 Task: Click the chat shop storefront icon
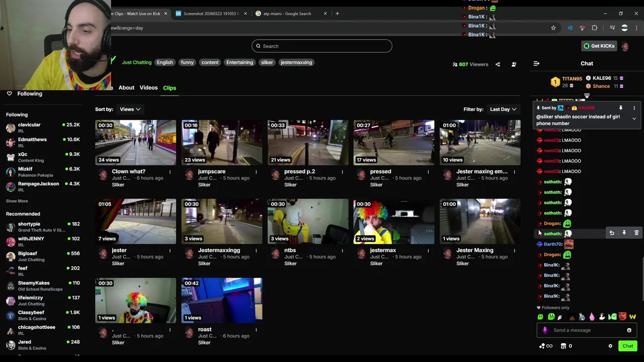pos(563,346)
